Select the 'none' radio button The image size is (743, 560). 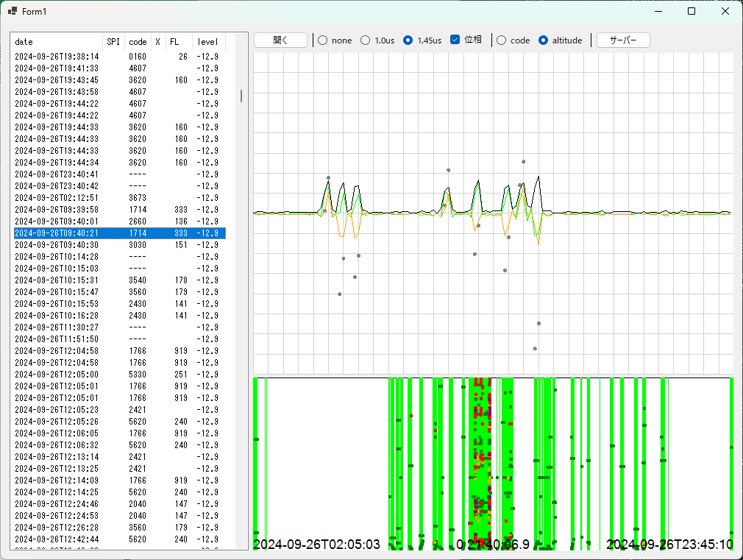(323, 40)
